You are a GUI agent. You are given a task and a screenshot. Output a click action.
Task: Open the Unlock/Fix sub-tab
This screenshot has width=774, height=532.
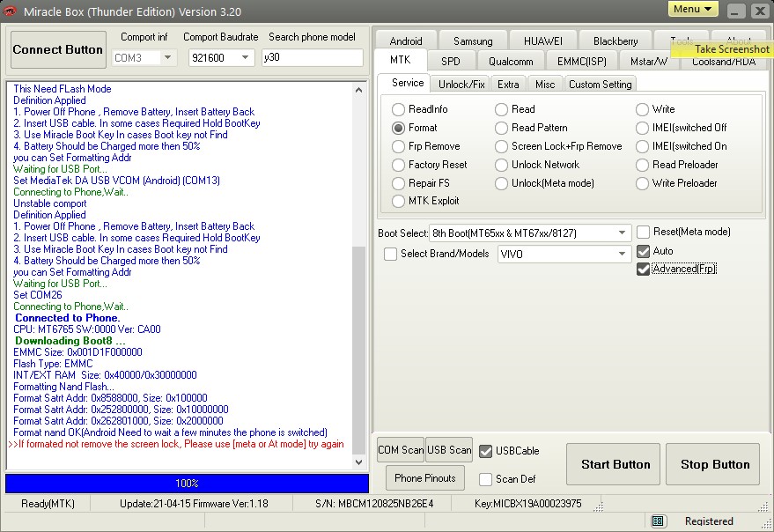click(x=461, y=85)
